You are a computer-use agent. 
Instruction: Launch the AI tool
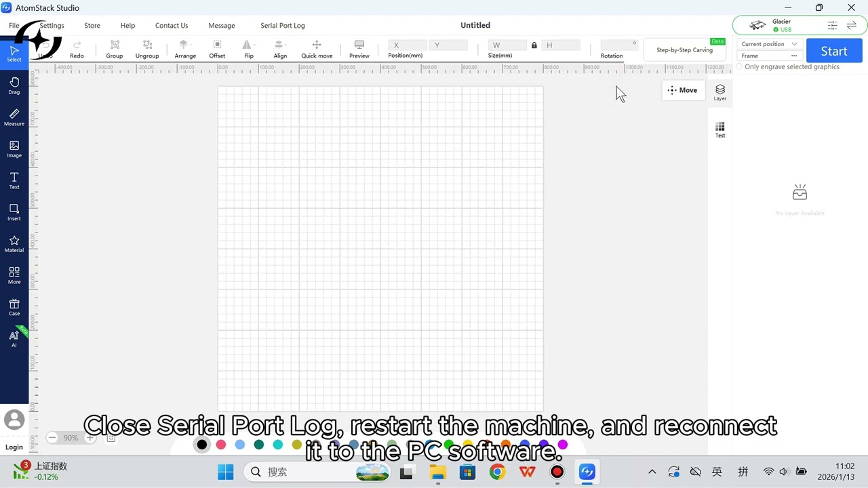click(x=14, y=339)
